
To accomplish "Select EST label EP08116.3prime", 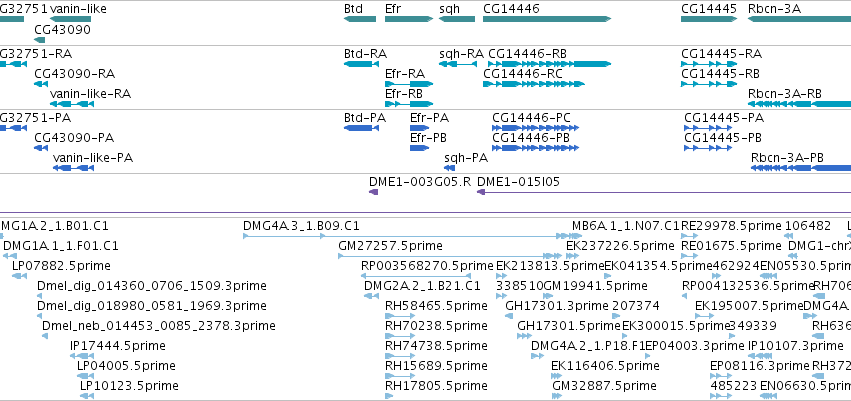I will coord(759,365).
